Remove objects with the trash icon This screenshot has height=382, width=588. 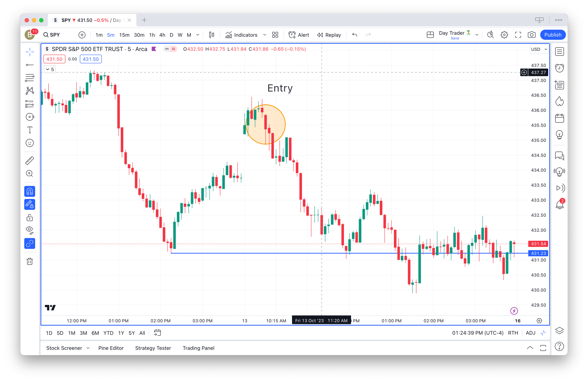click(30, 261)
